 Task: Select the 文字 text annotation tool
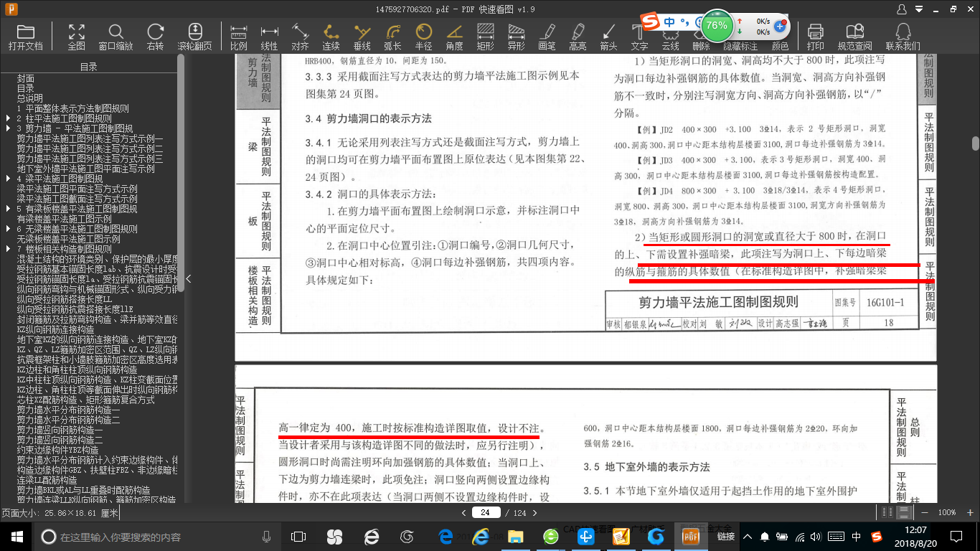(639, 37)
